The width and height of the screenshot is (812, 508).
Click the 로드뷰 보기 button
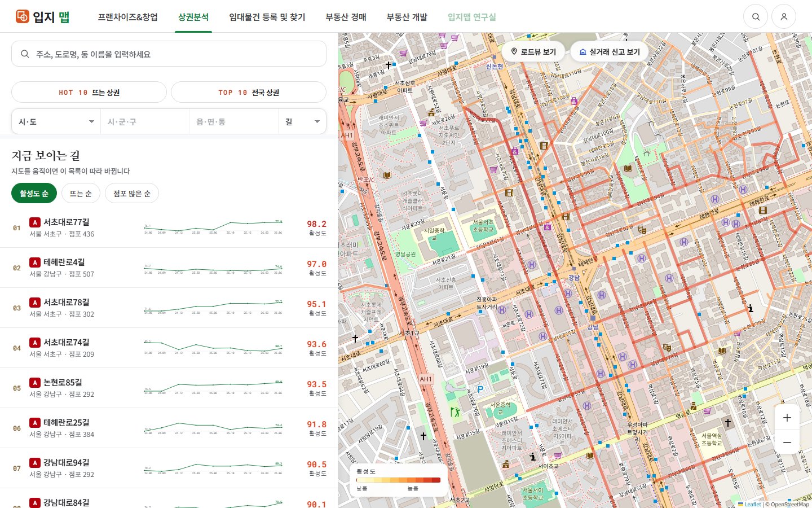pos(533,51)
